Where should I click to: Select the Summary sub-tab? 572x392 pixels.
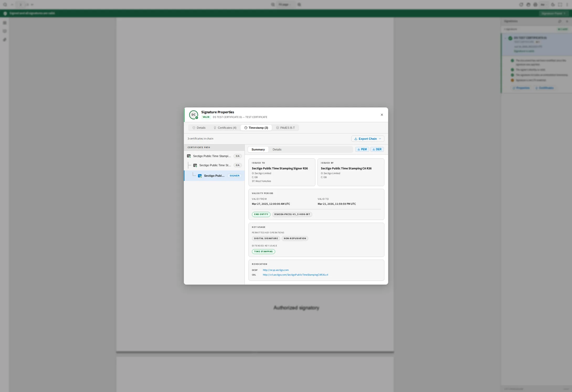(x=258, y=149)
